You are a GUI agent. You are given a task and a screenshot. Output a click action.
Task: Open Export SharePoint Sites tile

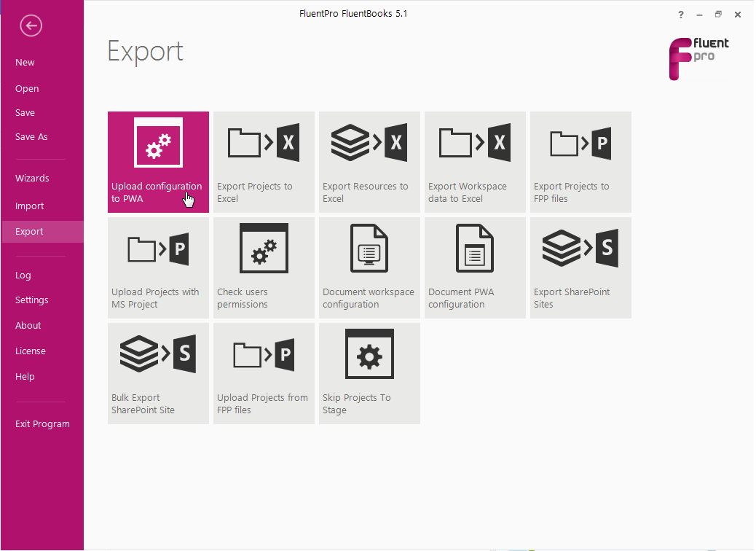click(580, 267)
